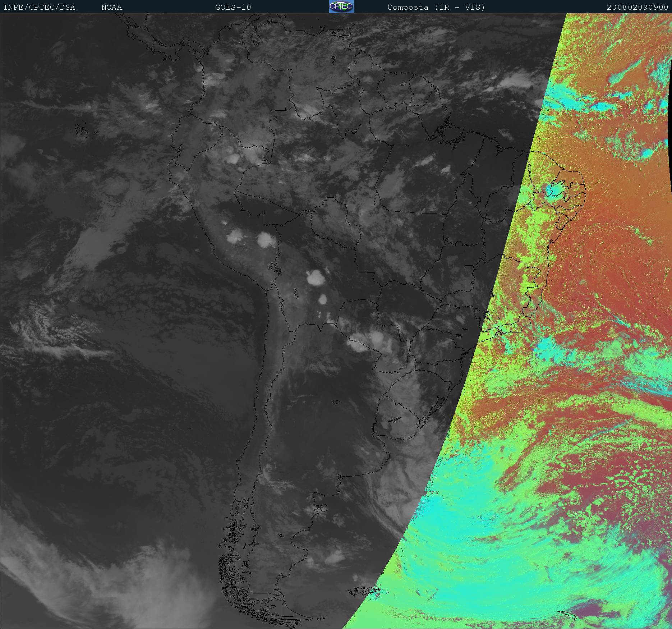672x629 pixels.
Task: Click the Mar Chiquita lake outline in Argentina
Action: click(x=336, y=402)
